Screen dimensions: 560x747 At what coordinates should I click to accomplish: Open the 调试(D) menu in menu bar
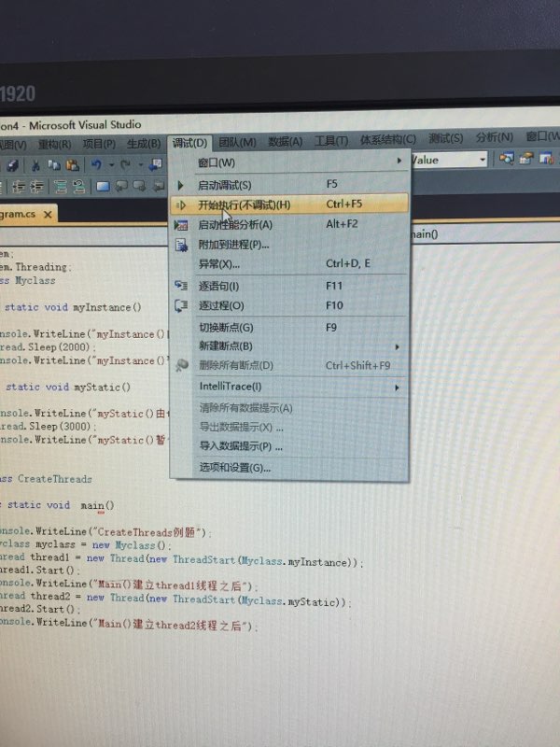click(189, 143)
